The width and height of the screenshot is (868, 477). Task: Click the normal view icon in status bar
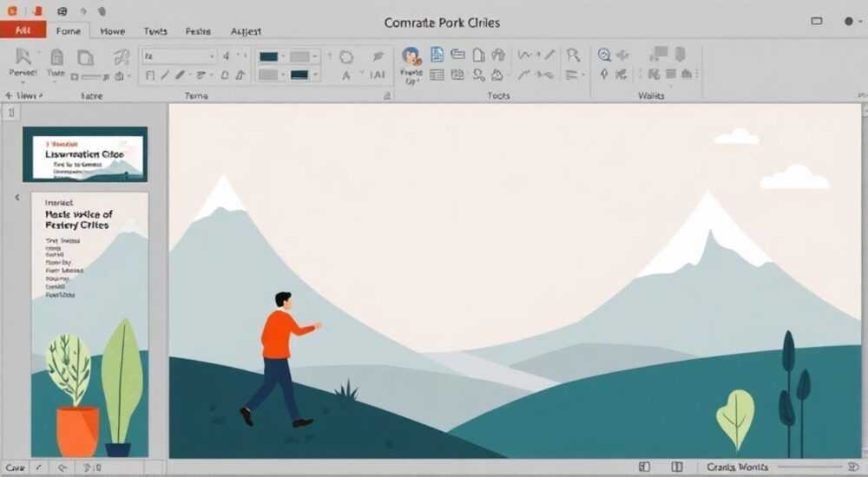[644, 467]
